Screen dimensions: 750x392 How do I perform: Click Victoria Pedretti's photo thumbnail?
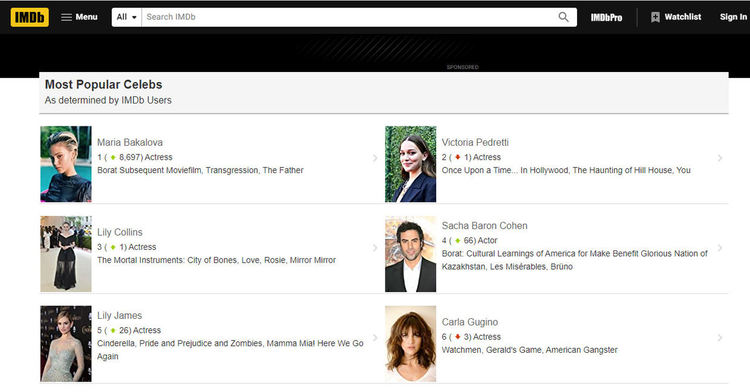pos(410,164)
